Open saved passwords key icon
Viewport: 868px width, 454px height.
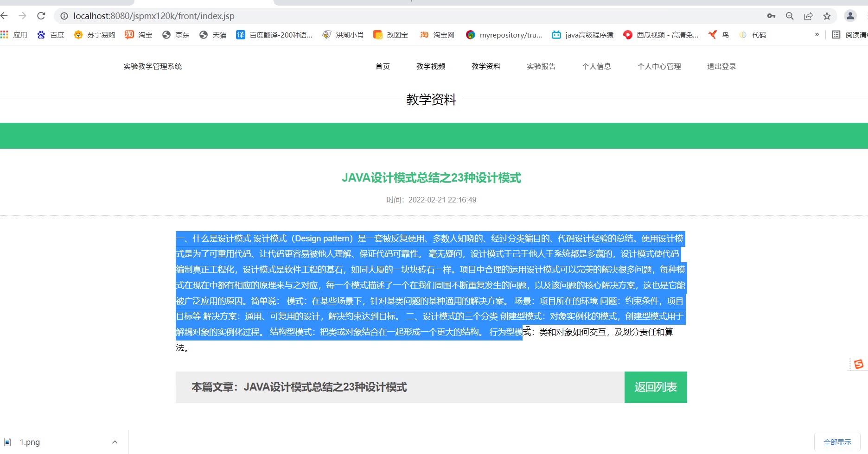point(771,16)
